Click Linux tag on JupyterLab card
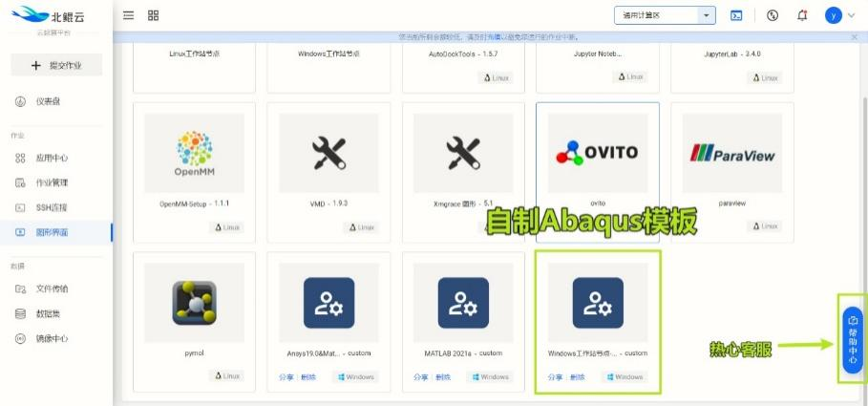 [765, 78]
